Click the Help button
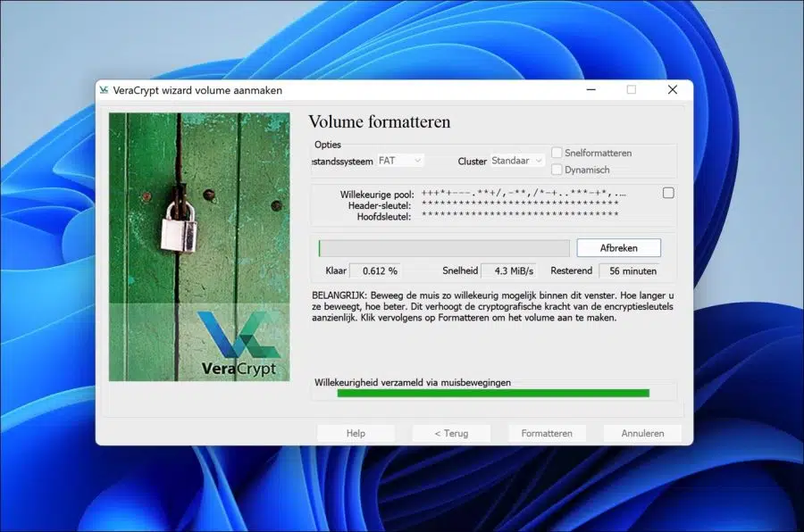This screenshot has height=532, width=804. coord(356,433)
